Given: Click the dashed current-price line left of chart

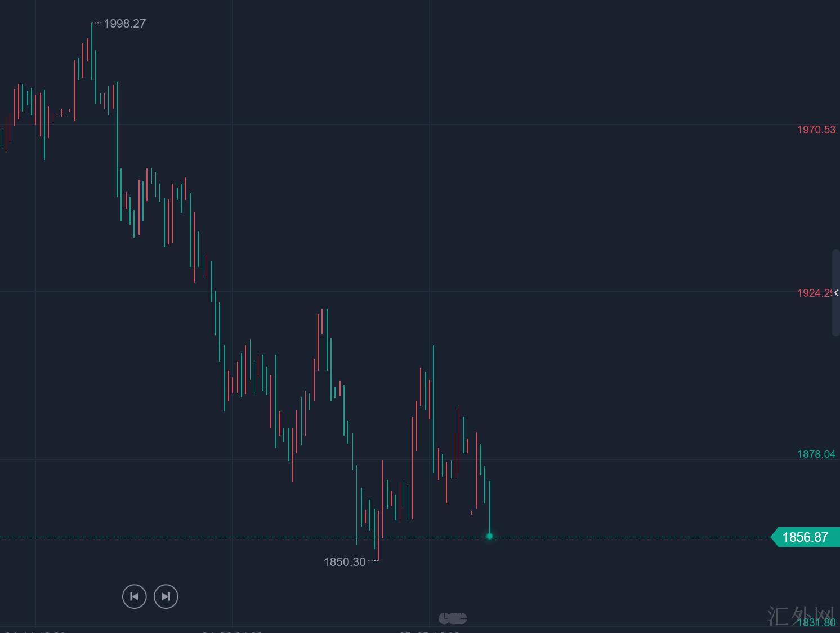Looking at the screenshot, I should point(169,537).
